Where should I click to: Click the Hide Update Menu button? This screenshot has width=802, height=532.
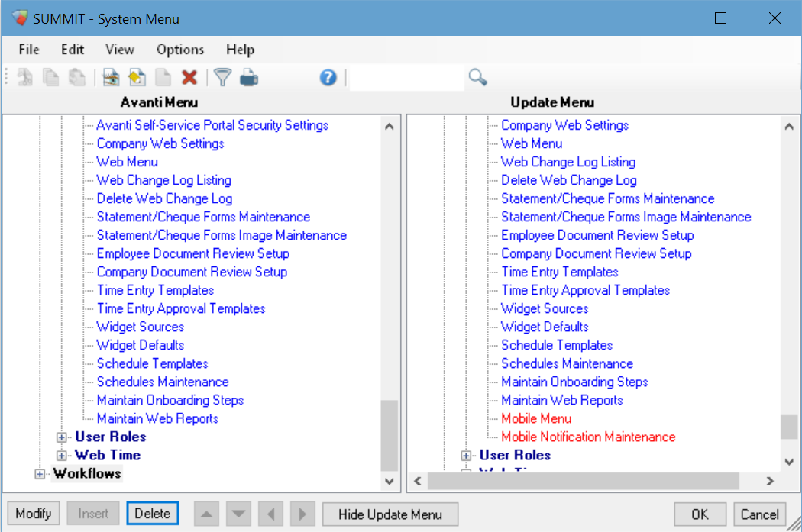click(390, 514)
